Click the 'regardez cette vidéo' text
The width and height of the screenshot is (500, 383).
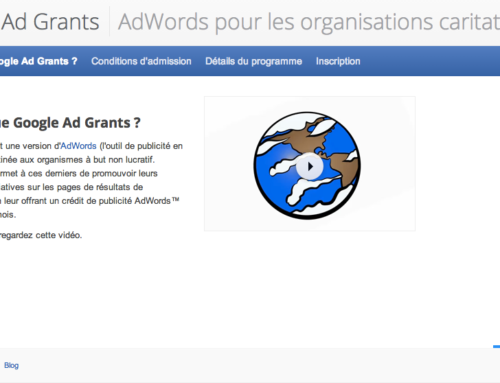pos(41,235)
